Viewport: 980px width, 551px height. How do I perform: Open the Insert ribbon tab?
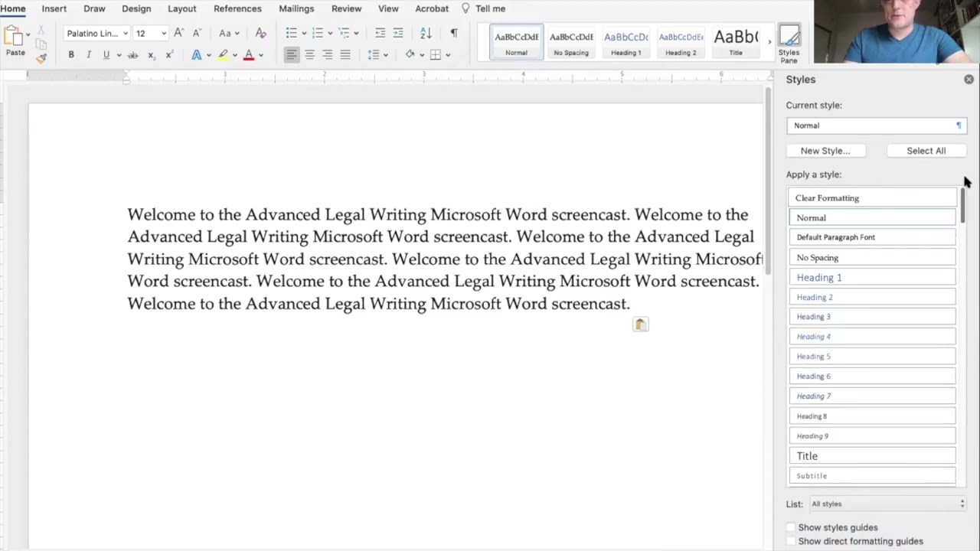click(54, 8)
